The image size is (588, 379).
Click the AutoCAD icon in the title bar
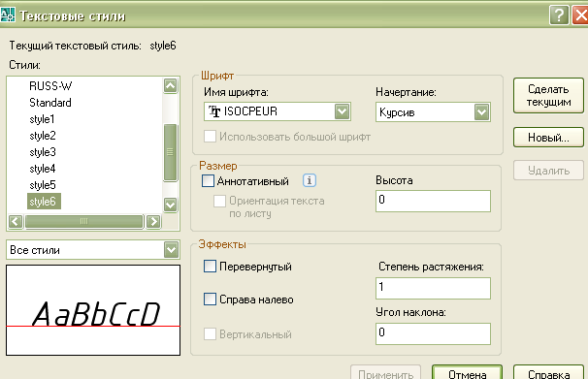pos(7,15)
